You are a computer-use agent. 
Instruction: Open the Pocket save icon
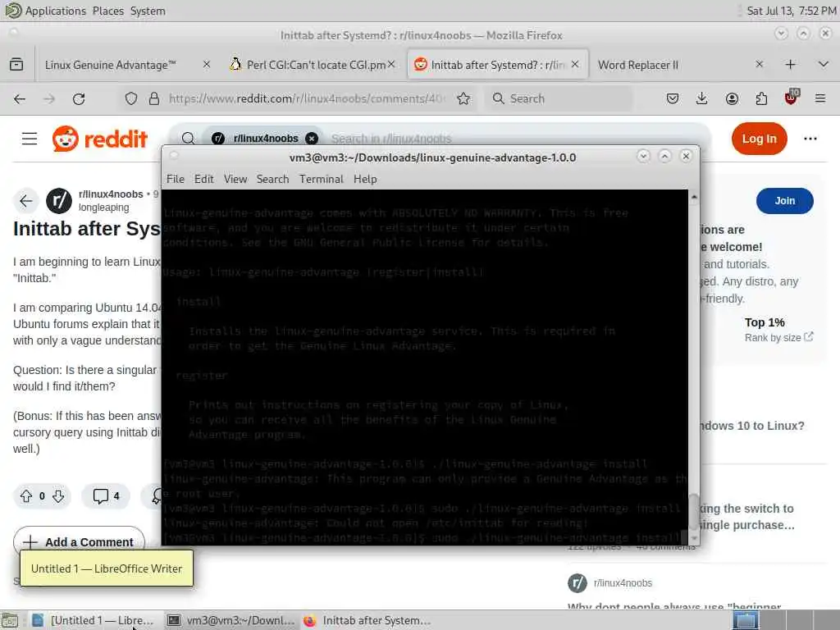coord(673,98)
